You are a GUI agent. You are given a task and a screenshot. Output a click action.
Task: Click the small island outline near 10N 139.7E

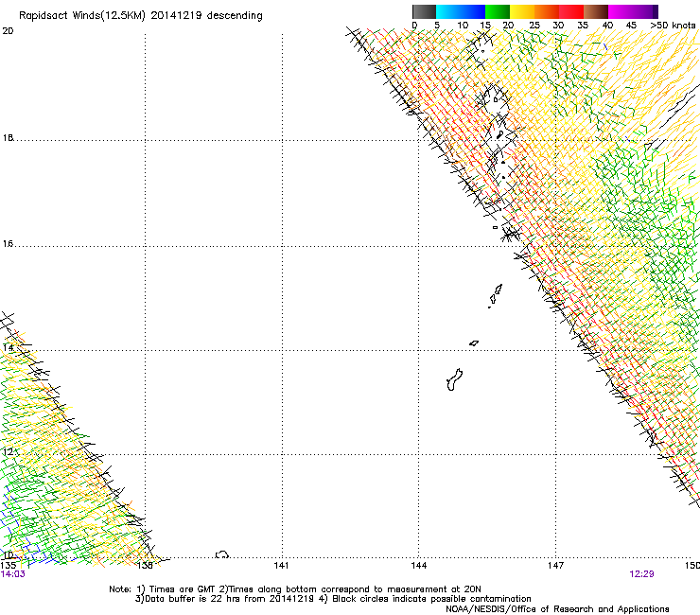(x=222, y=554)
